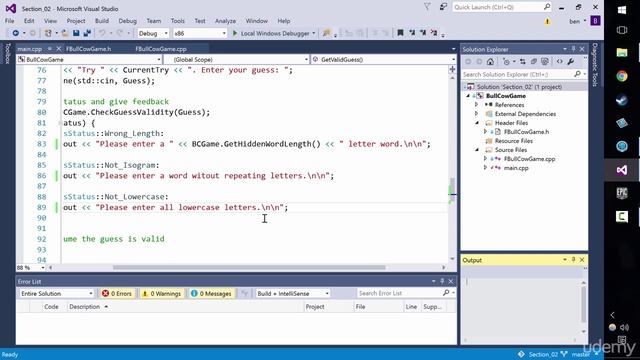Toggle a bookmark on the current line
Image resolution: width=640 pixels, height=360 pixels.
point(400,33)
